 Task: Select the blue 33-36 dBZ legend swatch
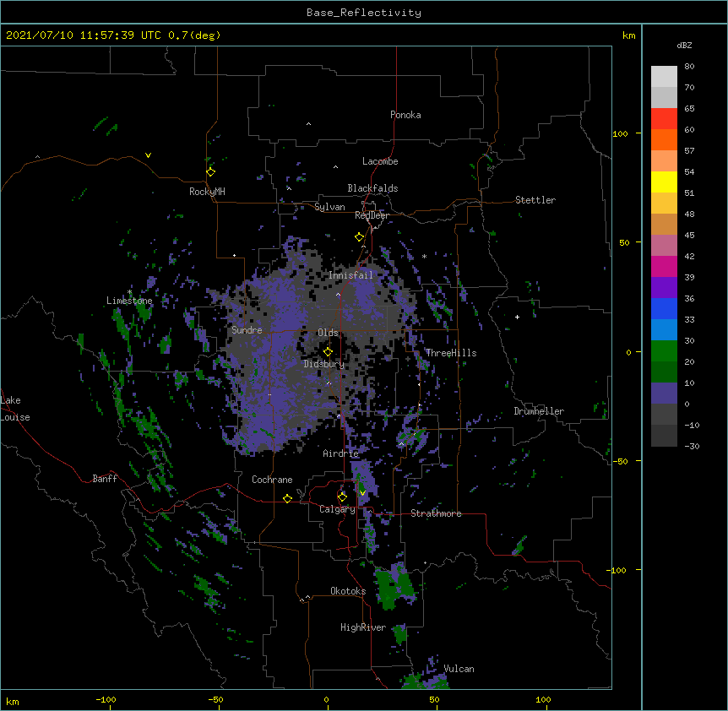coord(664,308)
